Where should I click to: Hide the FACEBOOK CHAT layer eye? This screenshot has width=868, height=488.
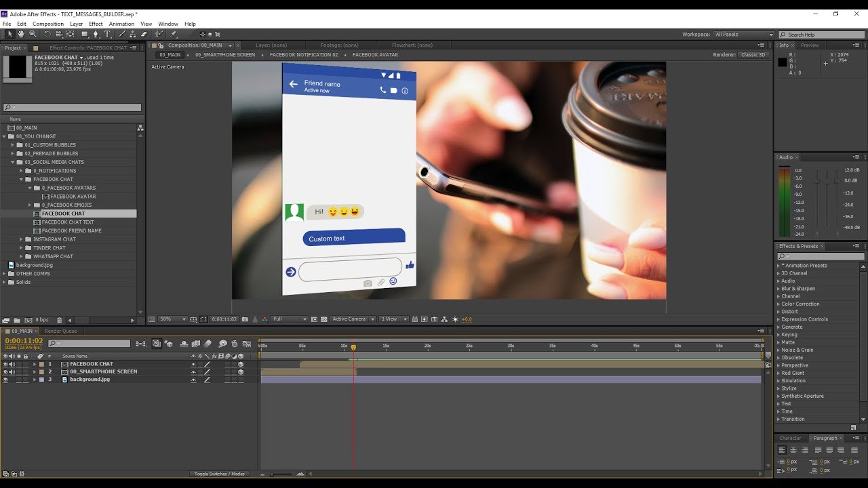pos(5,364)
